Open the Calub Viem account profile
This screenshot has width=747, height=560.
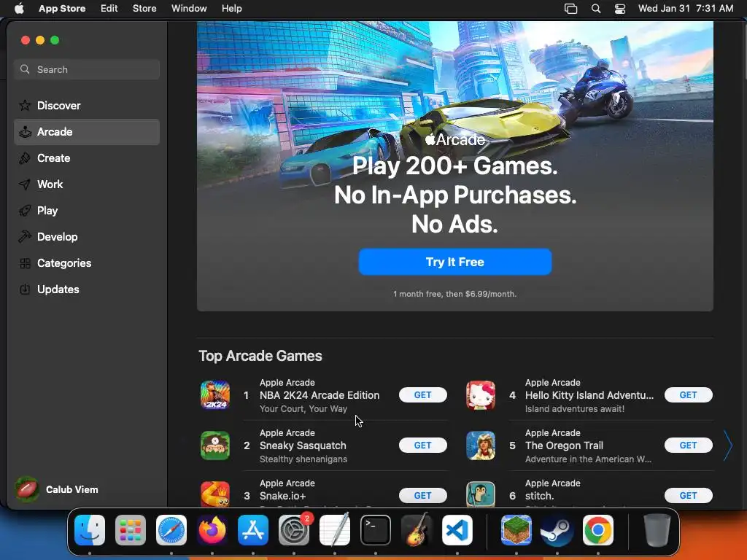57,489
